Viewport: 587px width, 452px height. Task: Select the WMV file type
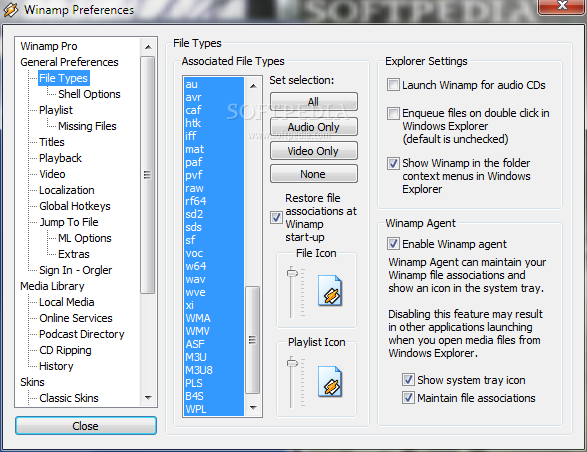(214, 331)
